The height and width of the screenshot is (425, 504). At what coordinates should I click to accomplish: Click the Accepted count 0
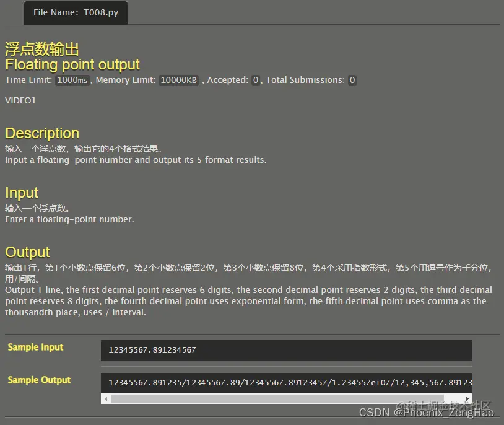pyautogui.click(x=256, y=80)
